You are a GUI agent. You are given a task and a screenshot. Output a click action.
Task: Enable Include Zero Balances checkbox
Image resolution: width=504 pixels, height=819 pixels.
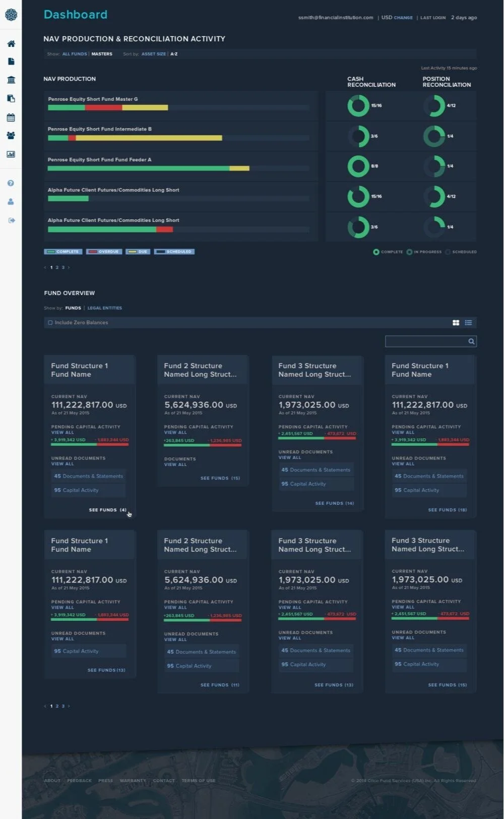50,323
